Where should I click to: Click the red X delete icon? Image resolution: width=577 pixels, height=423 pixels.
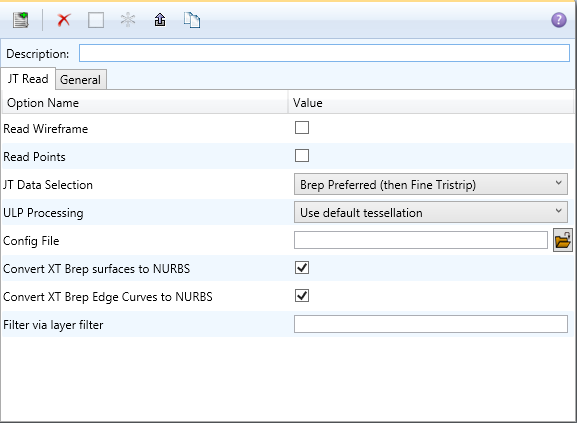coord(64,20)
